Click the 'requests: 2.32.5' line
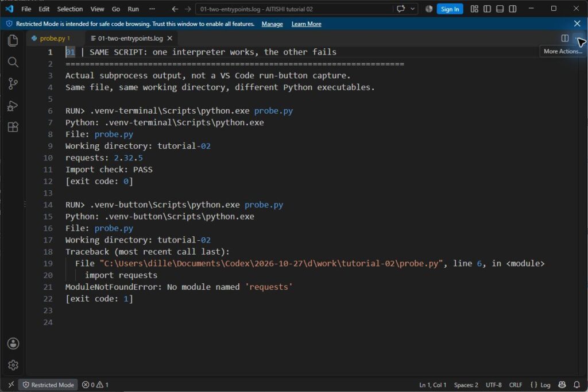 tap(104, 157)
